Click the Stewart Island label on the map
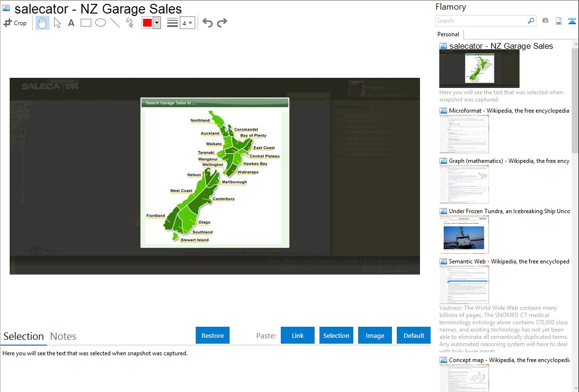Screen dimensions: 579x392 (195, 240)
